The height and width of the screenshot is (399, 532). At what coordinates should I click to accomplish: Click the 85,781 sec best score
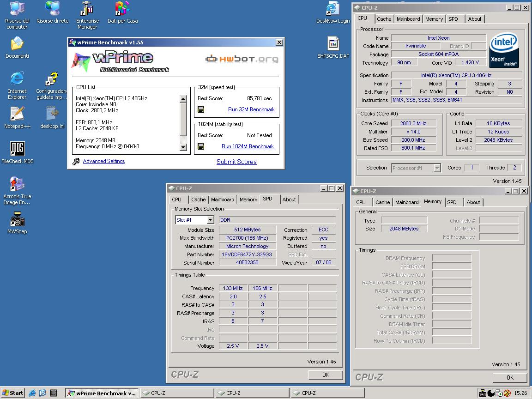tap(259, 98)
